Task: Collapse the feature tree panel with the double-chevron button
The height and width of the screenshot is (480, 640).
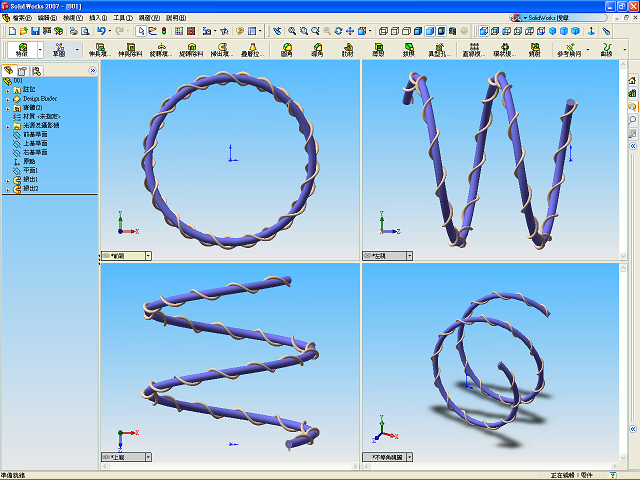Action: [93, 71]
